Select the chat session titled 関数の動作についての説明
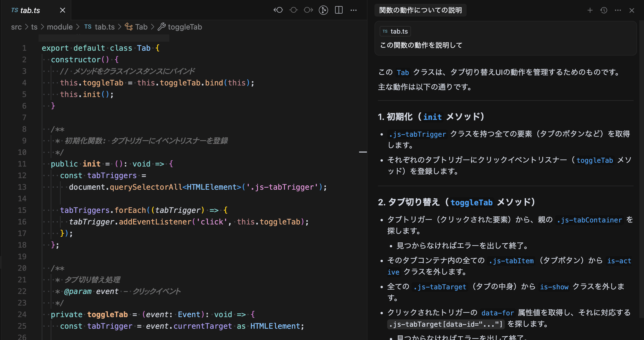The width and height of the screenshot is (644, 340). 421,10
